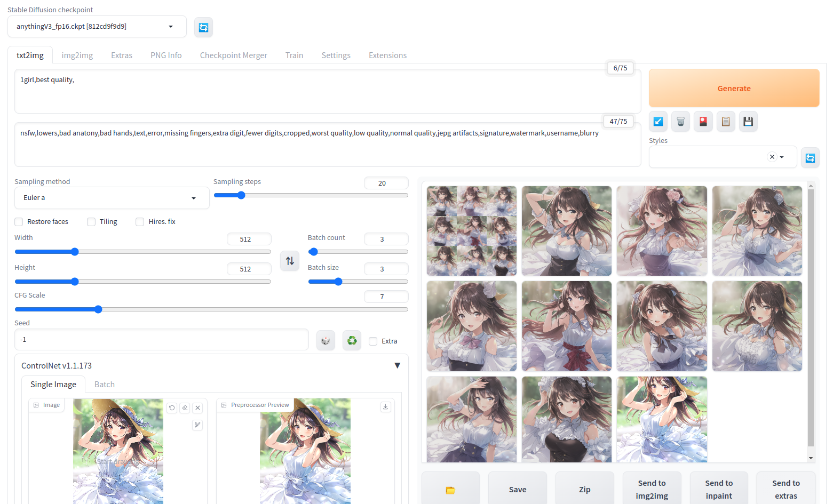Screen dimensions: 833x504
Task: Send result to inpaint
Action: (719, 489)
